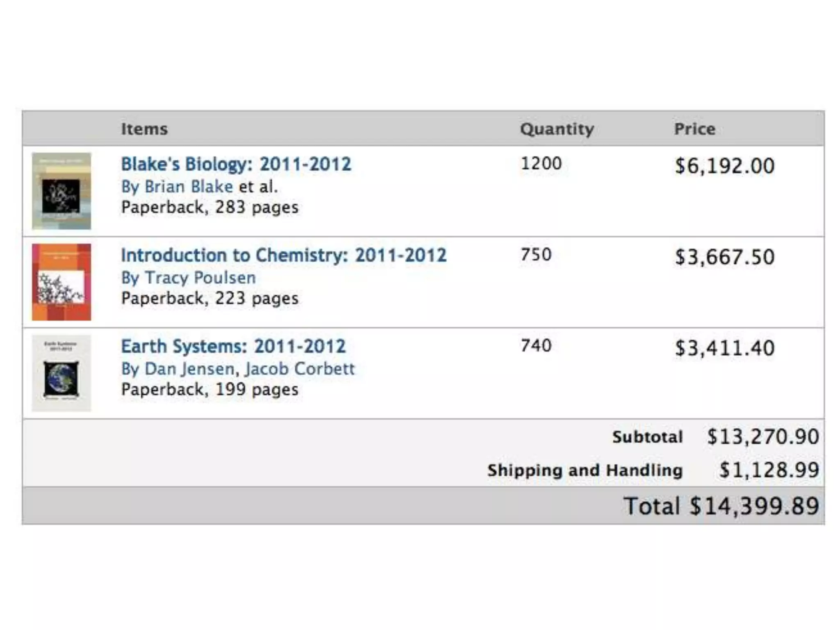840x630 pixels.
Task: Select the 750 quantity for Chemistry
Action: tap(536, 255)
